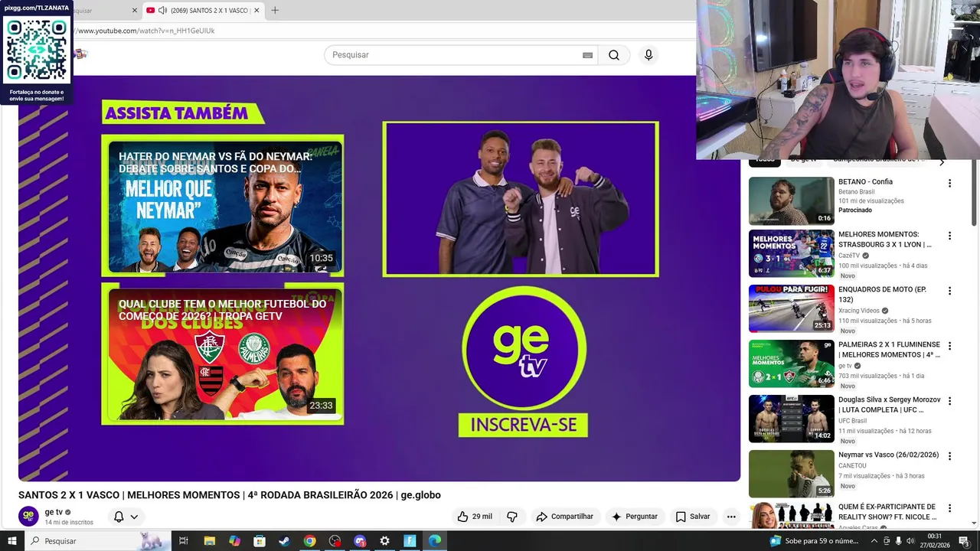The height and width of the screenshot is (551, 980).
Task: Activate voice search microphone on YouTube
Action: (x=648, y=55)
